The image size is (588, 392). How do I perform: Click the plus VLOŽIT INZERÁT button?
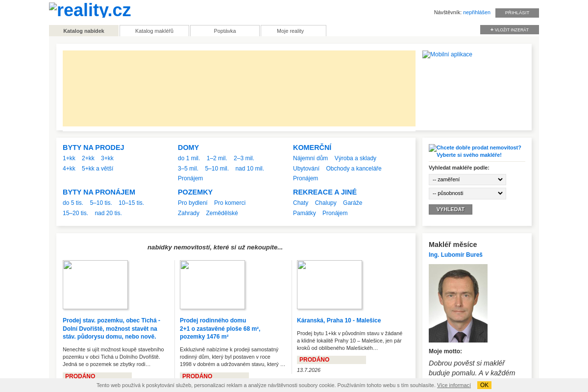510,30
